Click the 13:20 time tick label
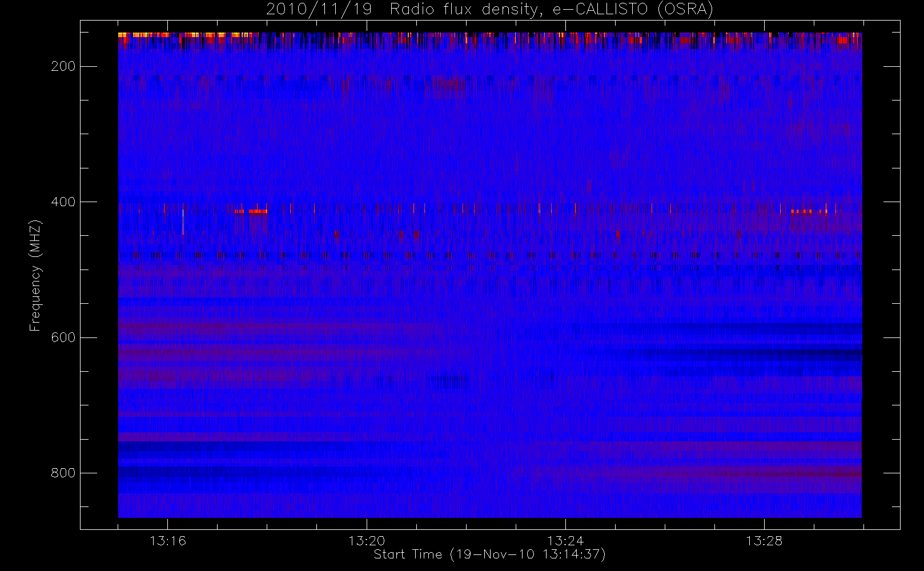This screenshot has width=924, height=571. (x=367, y=541)
